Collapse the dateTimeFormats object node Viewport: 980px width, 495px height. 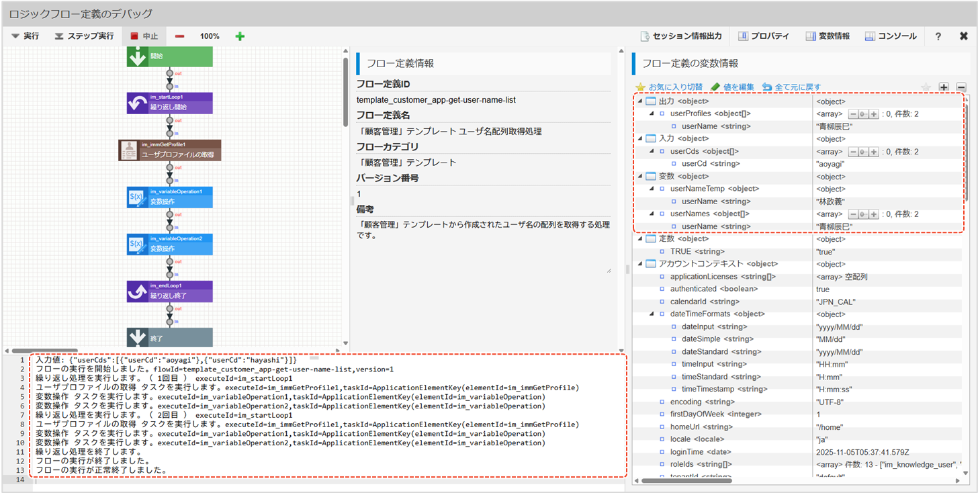click(x=652, y=314)
